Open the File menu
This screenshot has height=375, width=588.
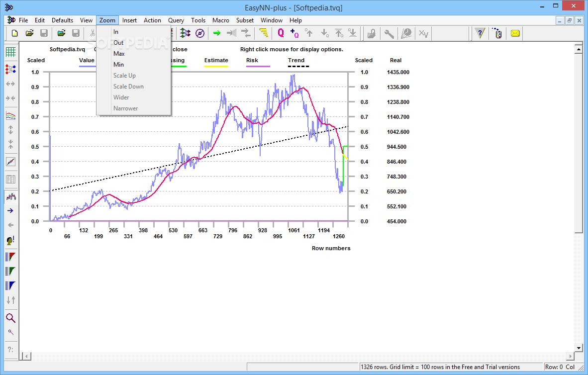[23, 20]
